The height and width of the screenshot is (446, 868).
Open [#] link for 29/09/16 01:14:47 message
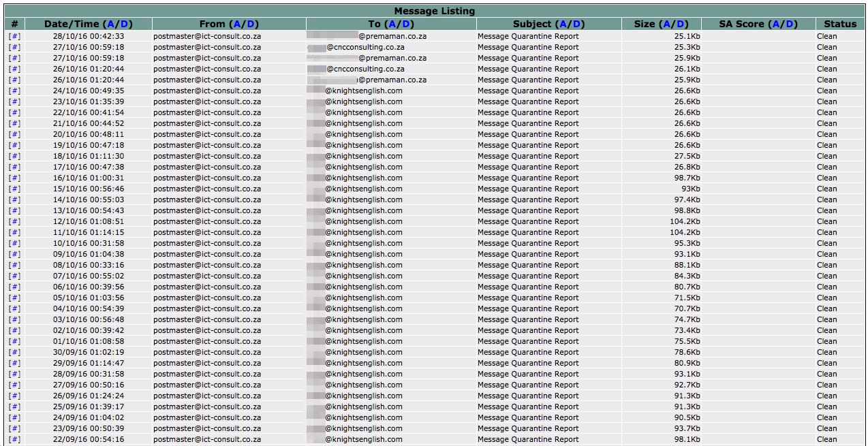pyautogui.click(x=14, y=363)
